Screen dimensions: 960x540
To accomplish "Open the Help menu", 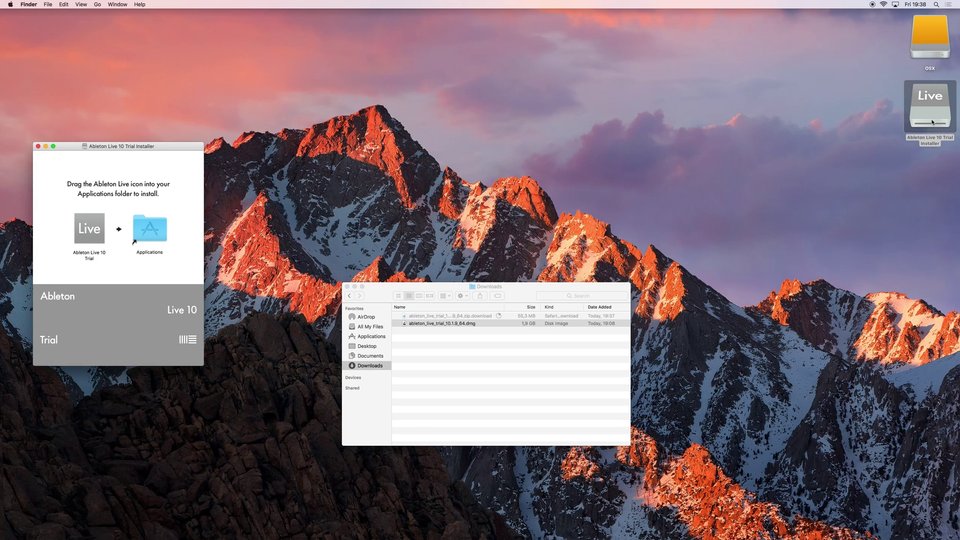I will 140,4.
